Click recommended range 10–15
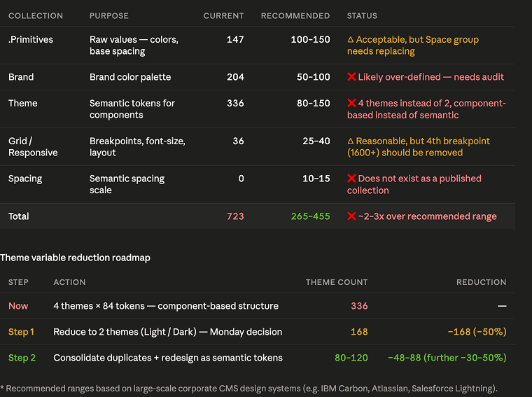This screenshot has width=532, height=397. 316,179
